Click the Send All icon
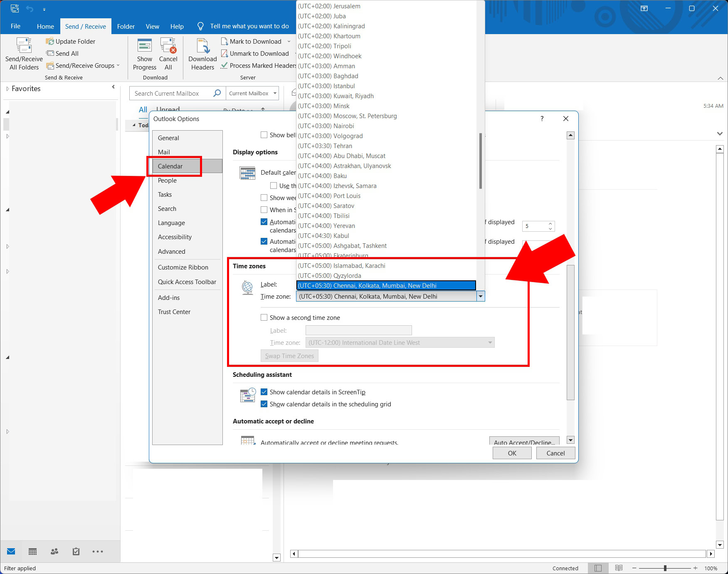This screenshot has height=574, width=728. [x=51, y=53]
